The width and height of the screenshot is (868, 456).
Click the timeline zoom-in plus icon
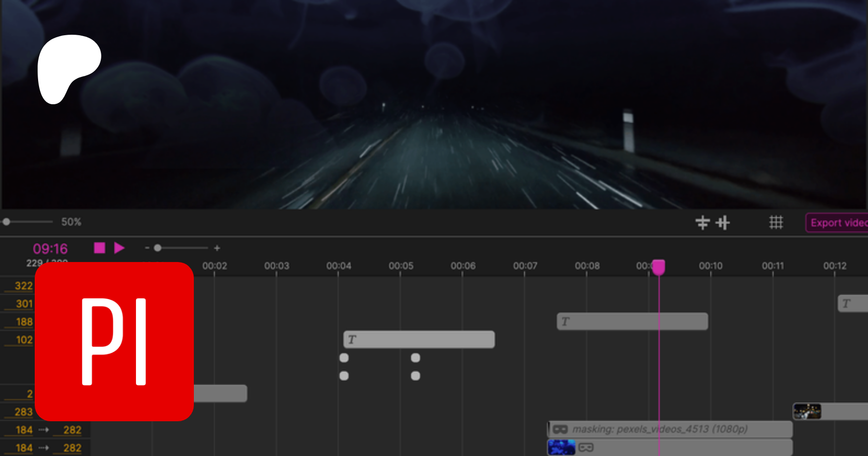click(217, 248)
